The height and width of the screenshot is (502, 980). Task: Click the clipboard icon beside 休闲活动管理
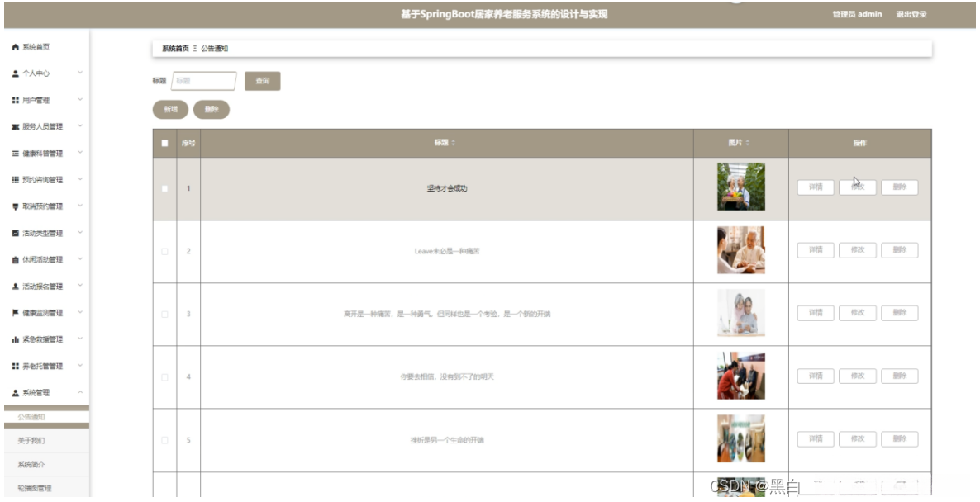pos(16,260)
